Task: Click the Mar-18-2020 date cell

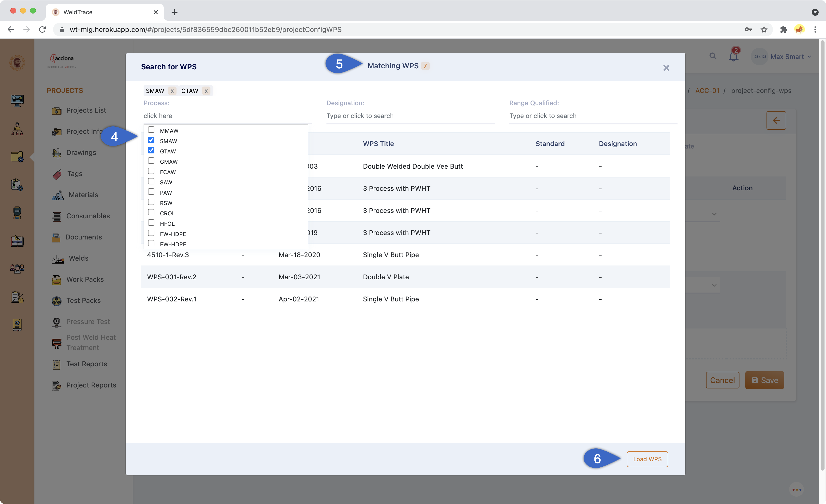Action: click(x=299, y=255)
